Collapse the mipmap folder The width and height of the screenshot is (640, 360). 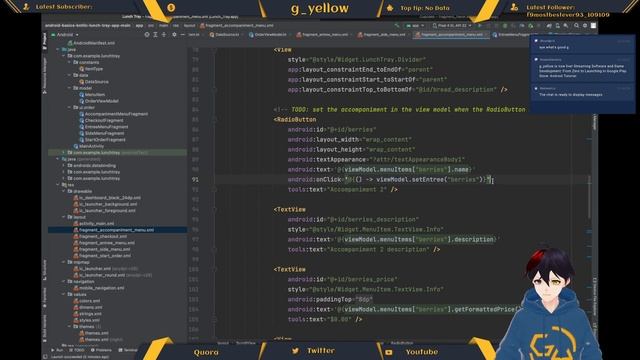tap(64, 262)
